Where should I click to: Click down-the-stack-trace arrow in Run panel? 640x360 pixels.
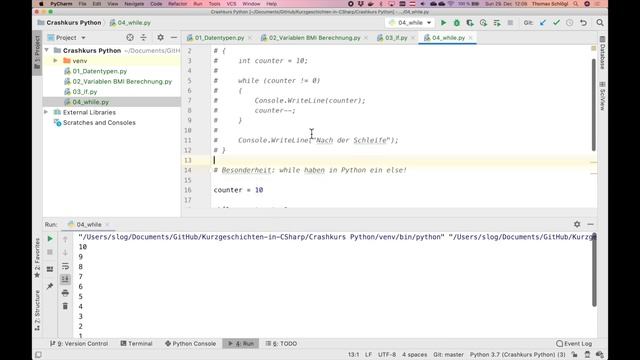[65, 253]
